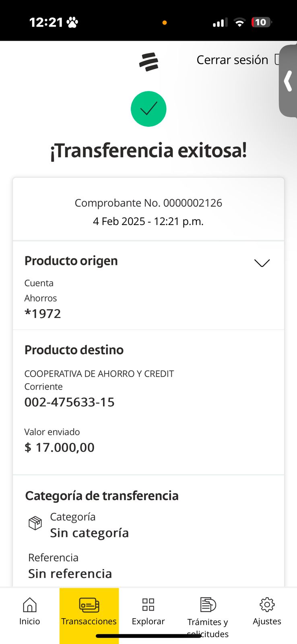Tap the category box icon
This screenshot has width=297, height=644.
click(x=35, y=523)
